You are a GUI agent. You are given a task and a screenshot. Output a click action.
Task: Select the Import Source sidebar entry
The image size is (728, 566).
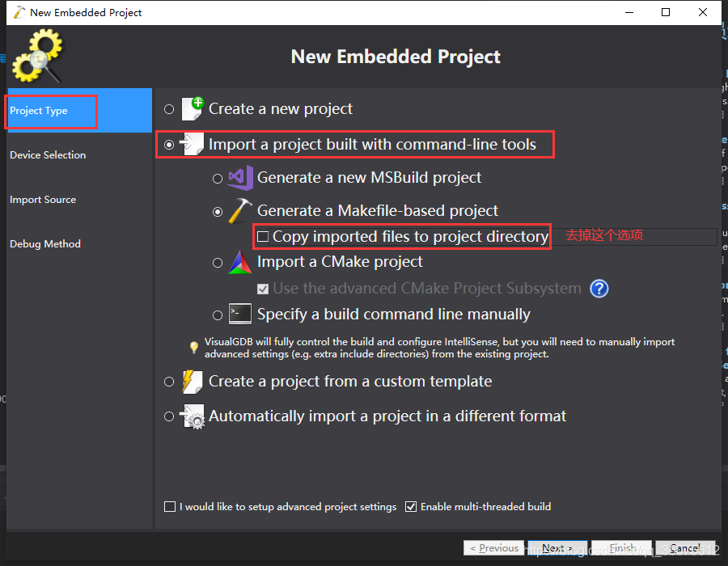pos(44,199)
